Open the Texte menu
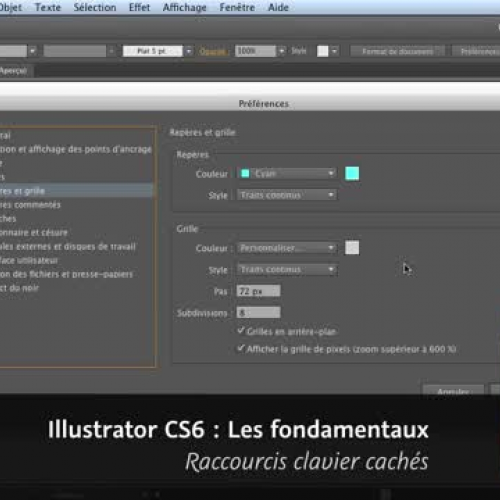 tap(48, 7)
